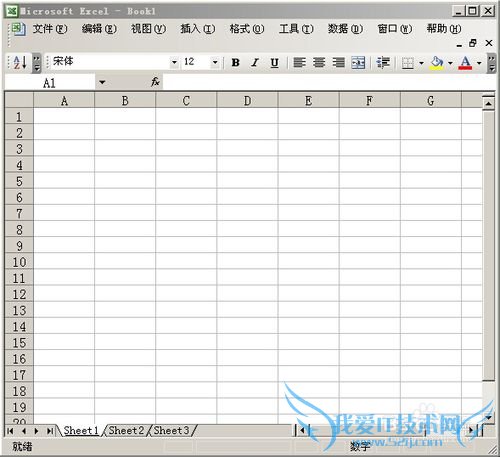The width and height of the screenshot is (500, 457).
Task: Click the Select All corner box
Action: click(x=19, y=100)
